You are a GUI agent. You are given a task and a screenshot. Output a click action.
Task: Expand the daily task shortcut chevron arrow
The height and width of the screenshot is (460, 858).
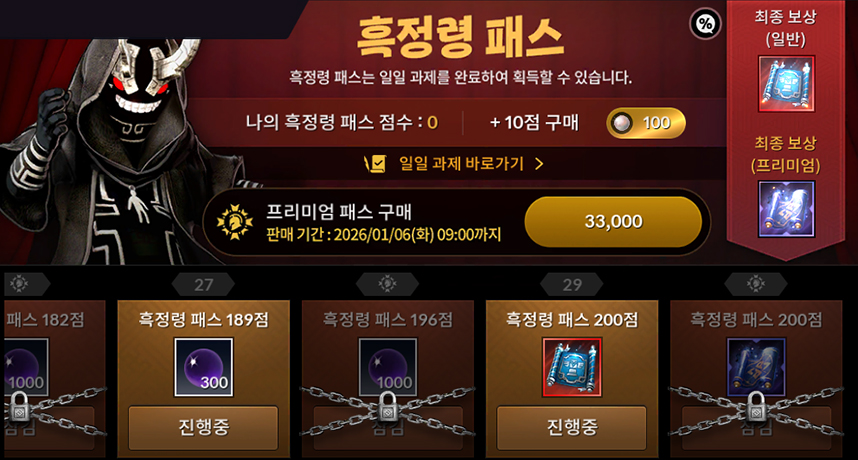pyautogui.click(x=539, y=164)
